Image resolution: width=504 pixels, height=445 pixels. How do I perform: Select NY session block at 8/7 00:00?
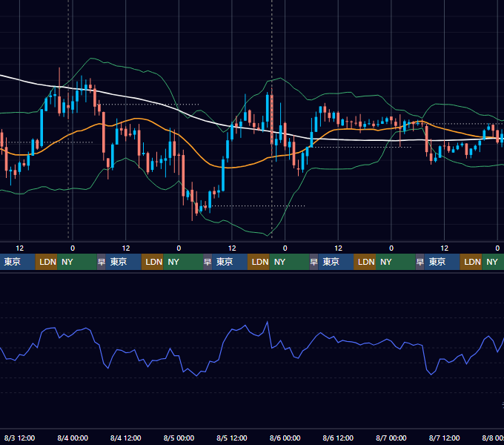(395, 262)
